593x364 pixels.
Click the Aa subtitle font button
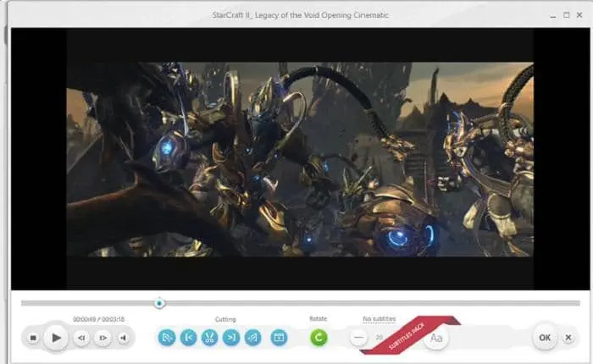pos(436,338)
